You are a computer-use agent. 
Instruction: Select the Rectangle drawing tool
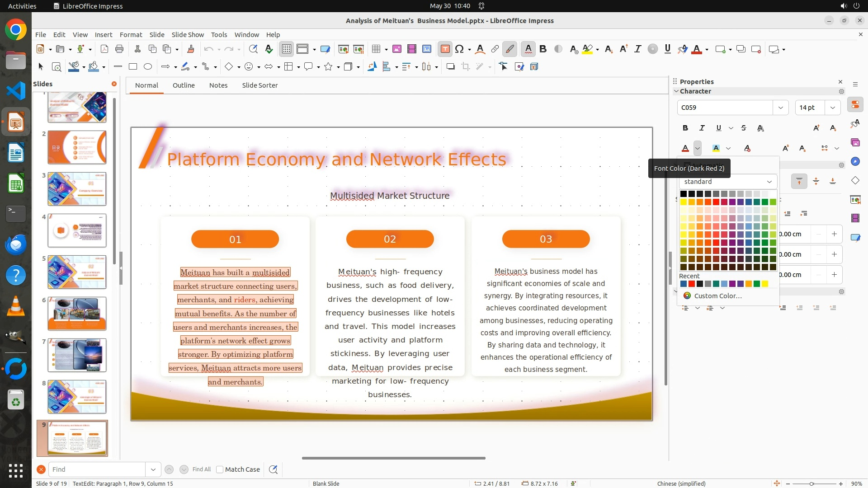click(x=133, y=67)
